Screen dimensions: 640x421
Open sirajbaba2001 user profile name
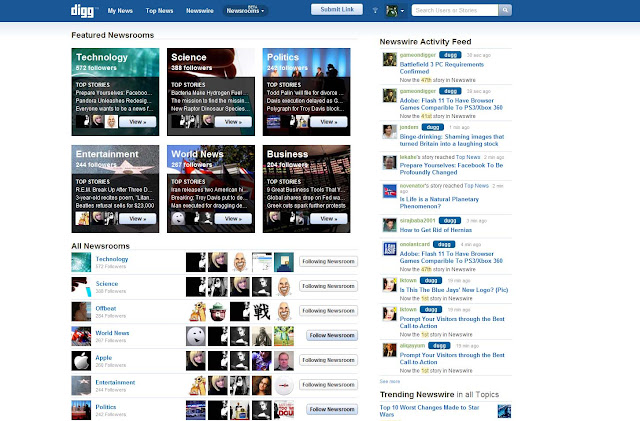(x=418, y=221)
